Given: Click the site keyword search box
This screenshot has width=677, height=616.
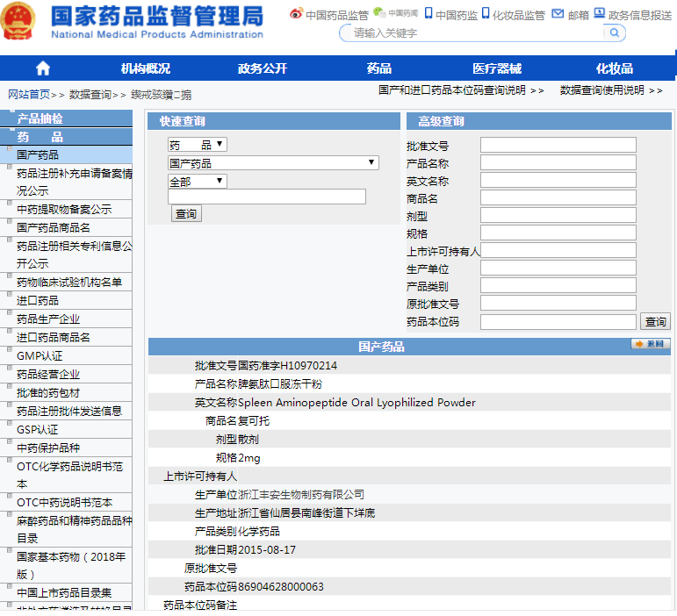Looking at the screenshot, I should tap(477, 32).
